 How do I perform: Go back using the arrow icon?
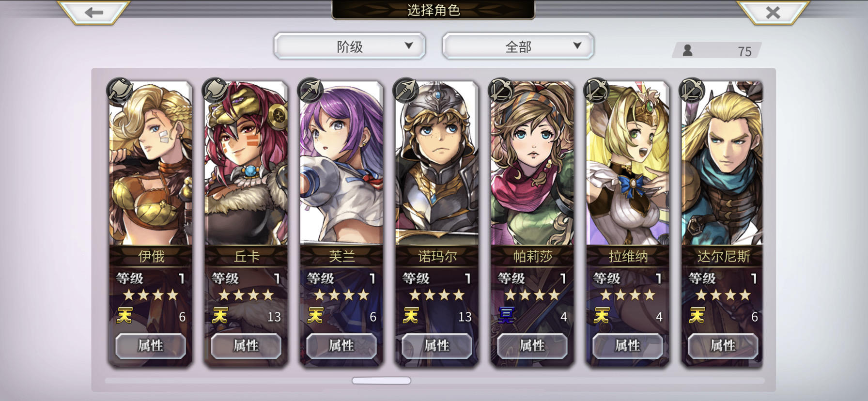click(x=94, y=12)
